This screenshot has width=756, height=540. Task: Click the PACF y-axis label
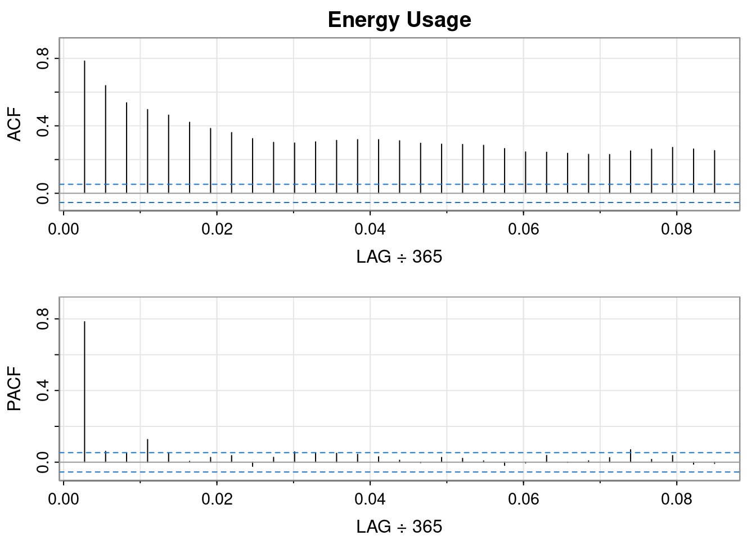tap(15, 389)
